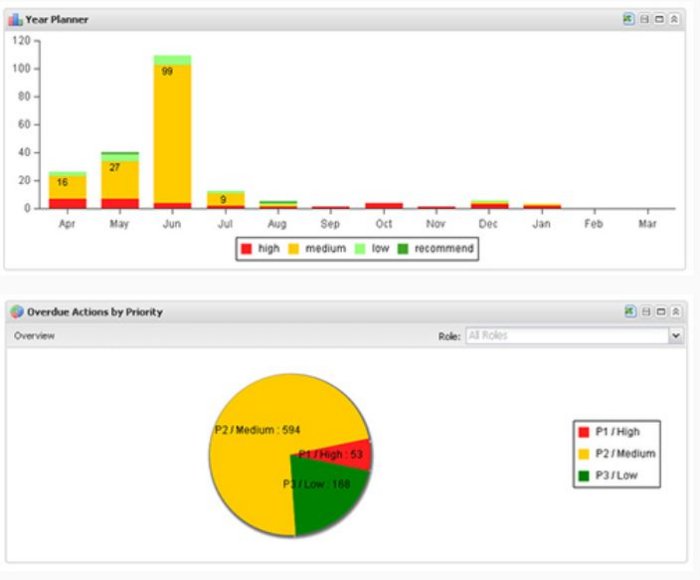Export Overdue Actions by Priority to Excel
The height and width of the screenshot is (580, 700).
629,312
